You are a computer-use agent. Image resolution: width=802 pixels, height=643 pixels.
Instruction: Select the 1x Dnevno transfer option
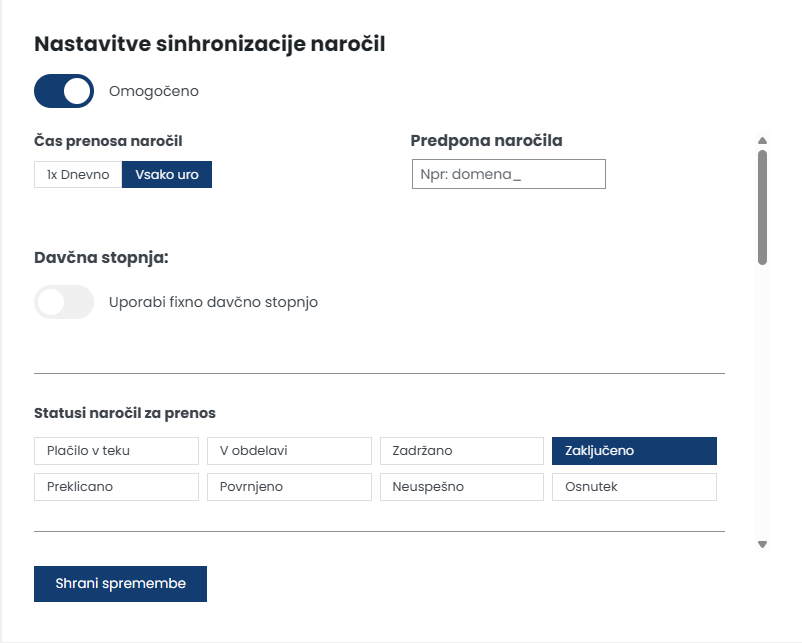pos(78,174)
